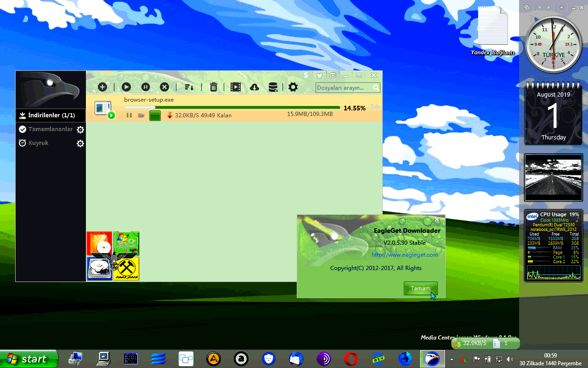Click the trash can delete icon
Viewport: 588px width, 368px height.
coord(214,87)
